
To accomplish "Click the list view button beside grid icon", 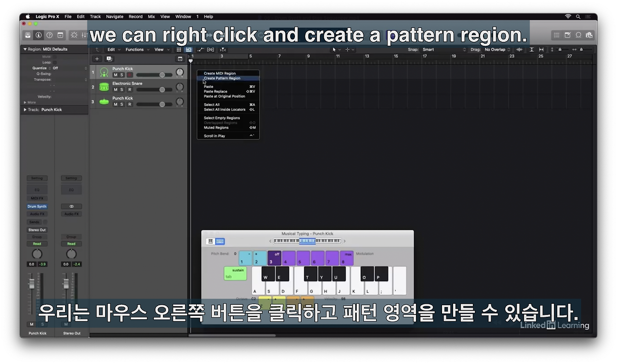I will (188, 50).
